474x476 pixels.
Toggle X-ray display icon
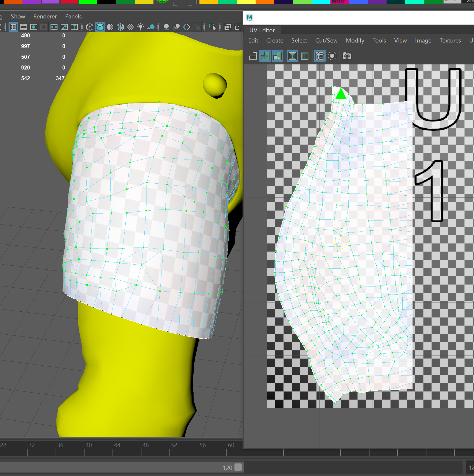coord(228,27)
